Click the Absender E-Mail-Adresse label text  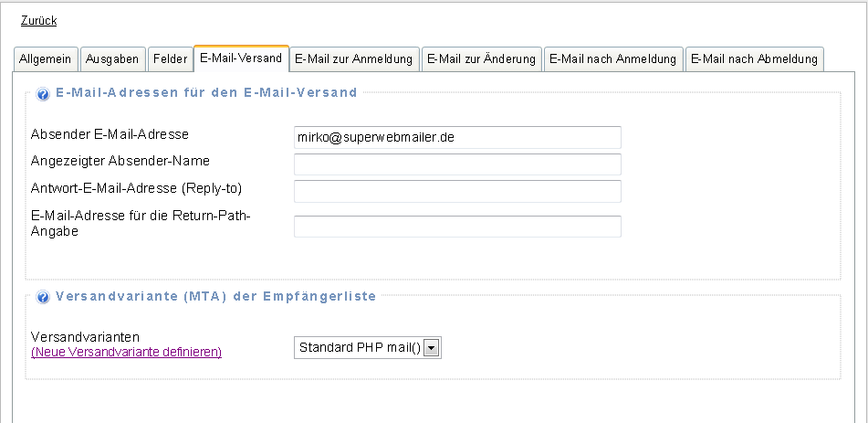coord(110,134)
